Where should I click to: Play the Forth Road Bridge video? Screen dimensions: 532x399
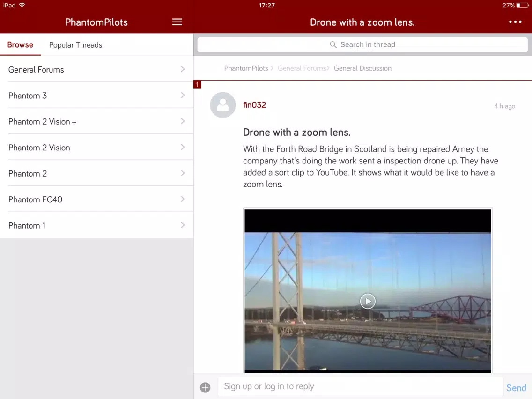coord(368,301)
